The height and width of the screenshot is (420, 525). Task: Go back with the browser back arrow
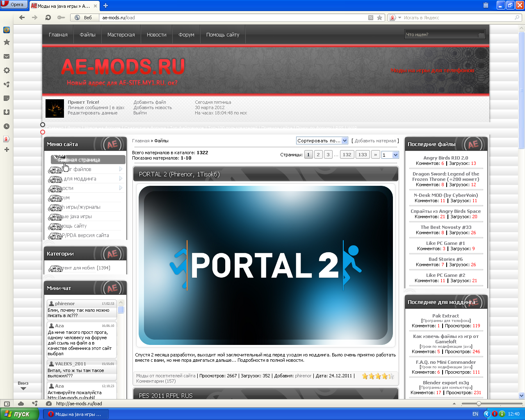click(x=22, y=18)
